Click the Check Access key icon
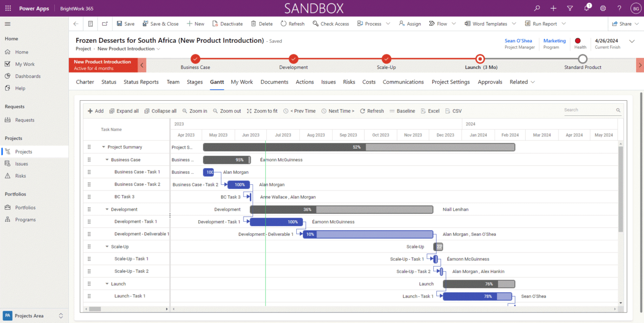 pos(331,23)
